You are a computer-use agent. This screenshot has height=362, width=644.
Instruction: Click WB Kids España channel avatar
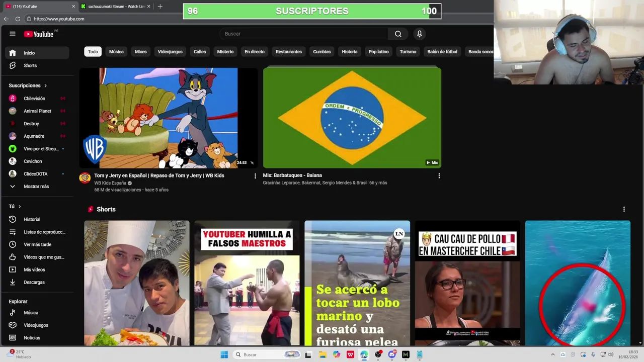point(85,177)
